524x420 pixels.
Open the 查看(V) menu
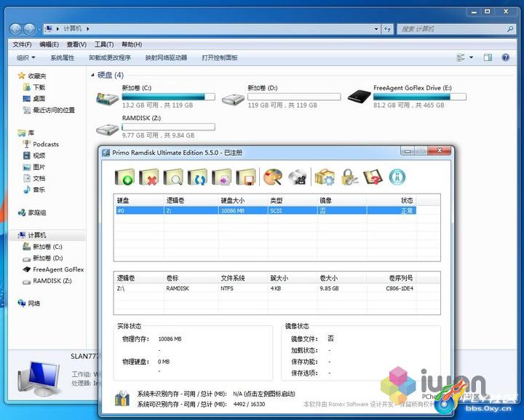click(76, 44)
